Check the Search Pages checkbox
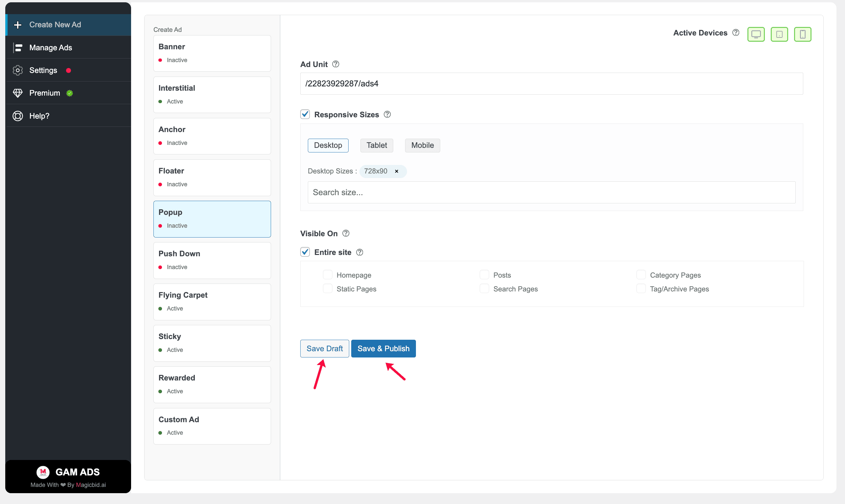845x504 pixels. tap(484, 288)
